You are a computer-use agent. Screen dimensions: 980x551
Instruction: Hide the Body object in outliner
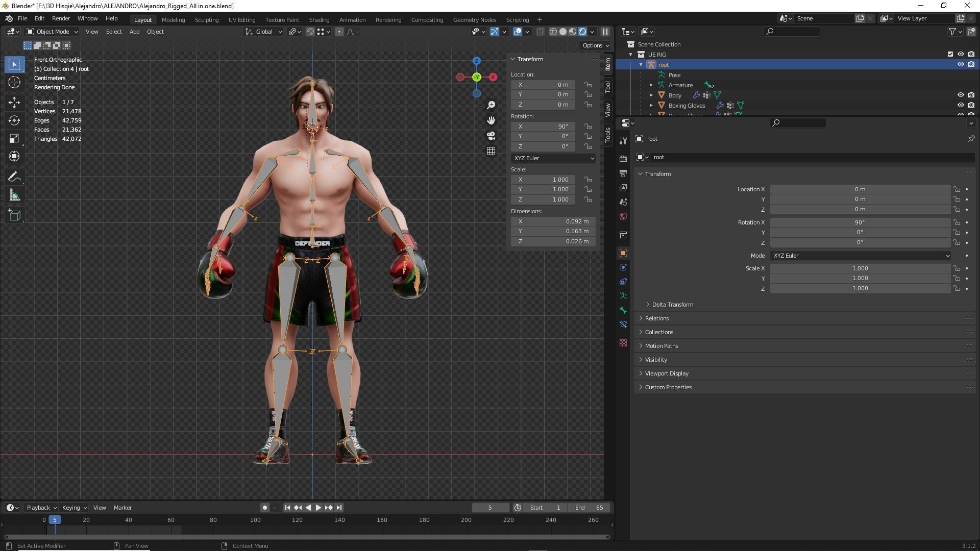point(960,95)
